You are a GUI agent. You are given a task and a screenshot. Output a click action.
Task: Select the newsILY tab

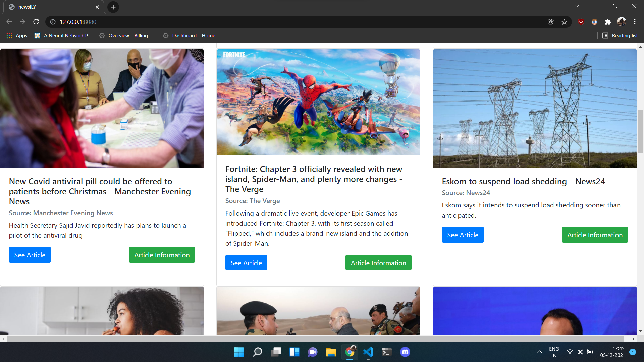point(50,7)
